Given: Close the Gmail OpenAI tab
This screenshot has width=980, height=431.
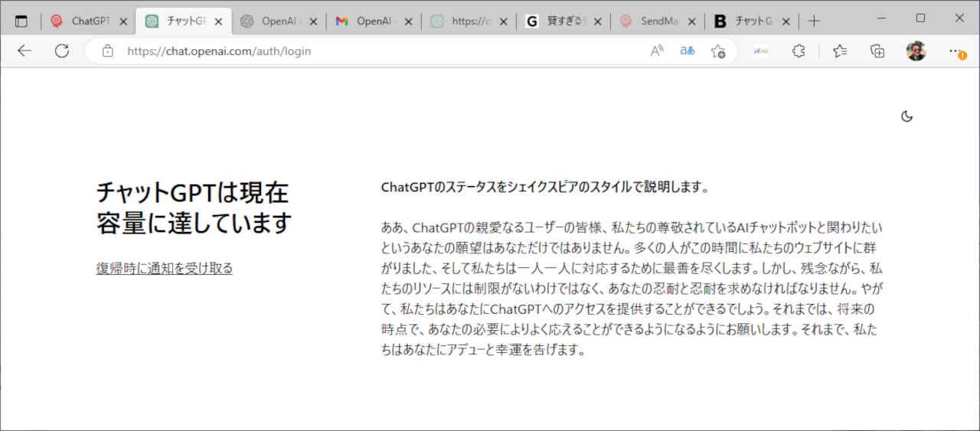Looking at the screenshot, I should [x=408, y=21].
